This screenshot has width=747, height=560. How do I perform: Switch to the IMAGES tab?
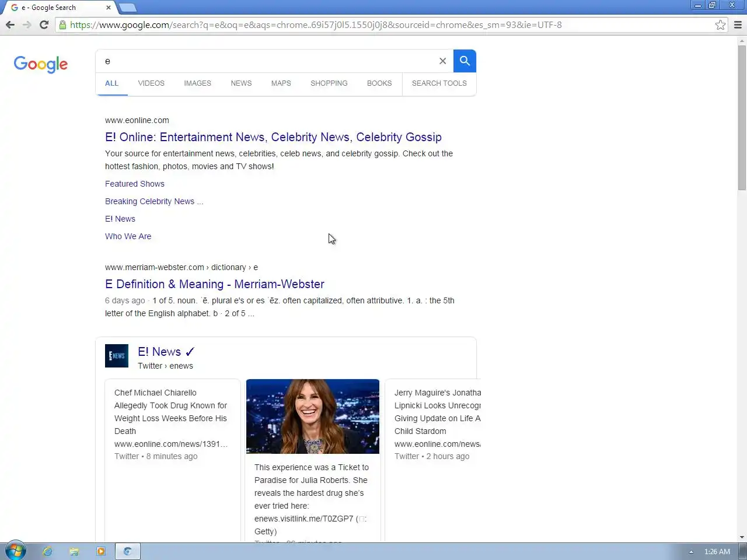click(197, 83)
